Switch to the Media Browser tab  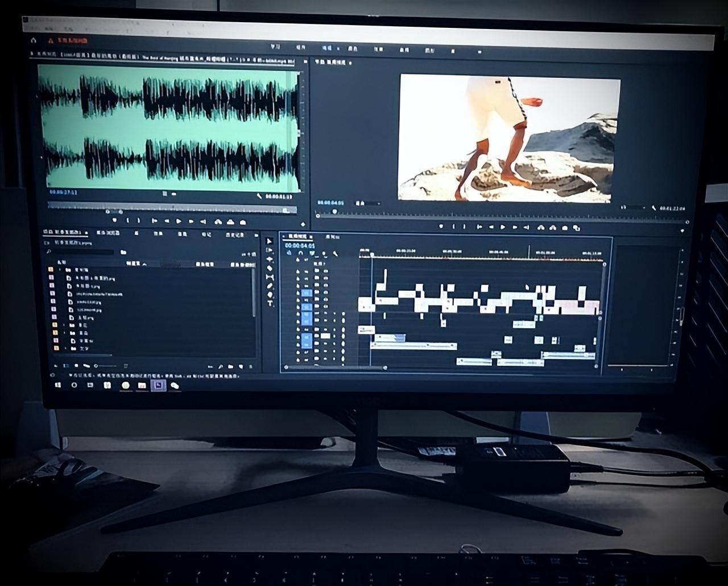click(108, 233)
